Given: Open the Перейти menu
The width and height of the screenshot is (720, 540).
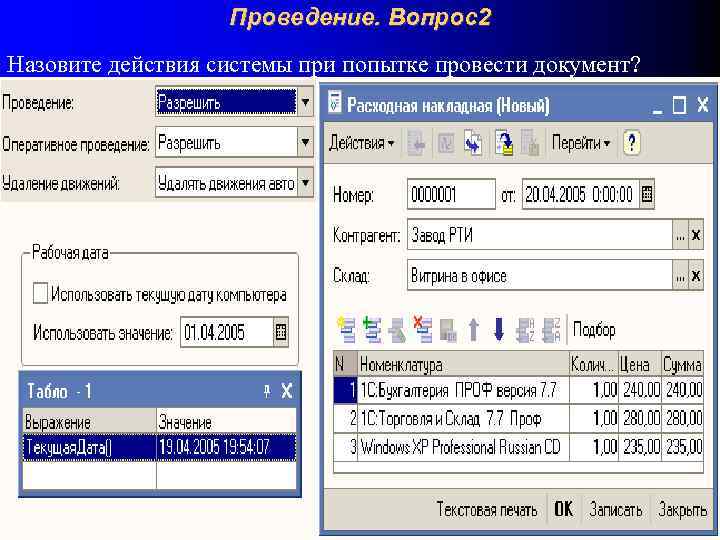Looking at the screenshot, I should click(x=580, y=143).
